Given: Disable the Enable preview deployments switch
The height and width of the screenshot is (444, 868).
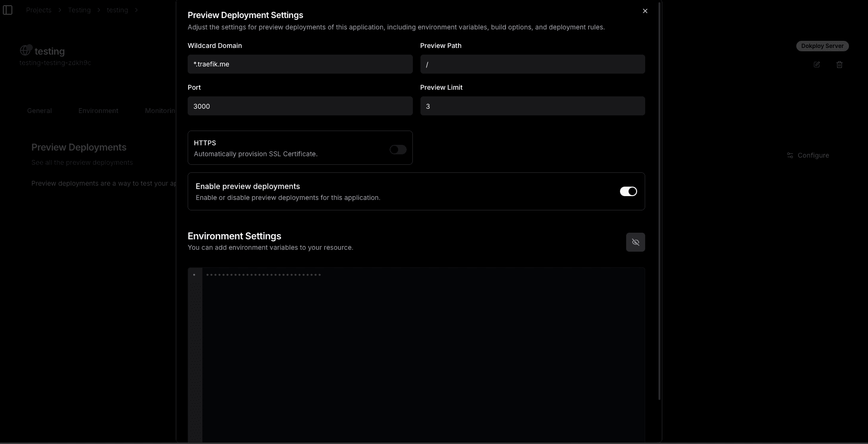Looking at the screenshot, I should (x=628, y=191).
